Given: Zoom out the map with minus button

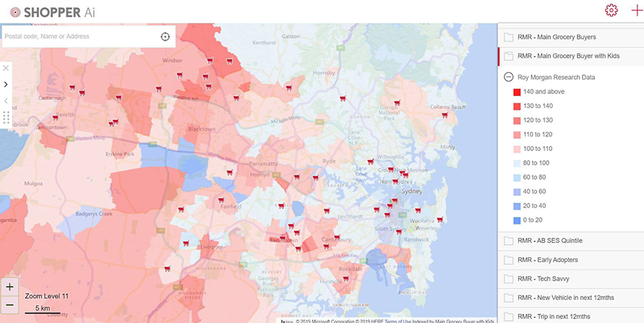Looking at the screenshot, I should pos(9,304).
